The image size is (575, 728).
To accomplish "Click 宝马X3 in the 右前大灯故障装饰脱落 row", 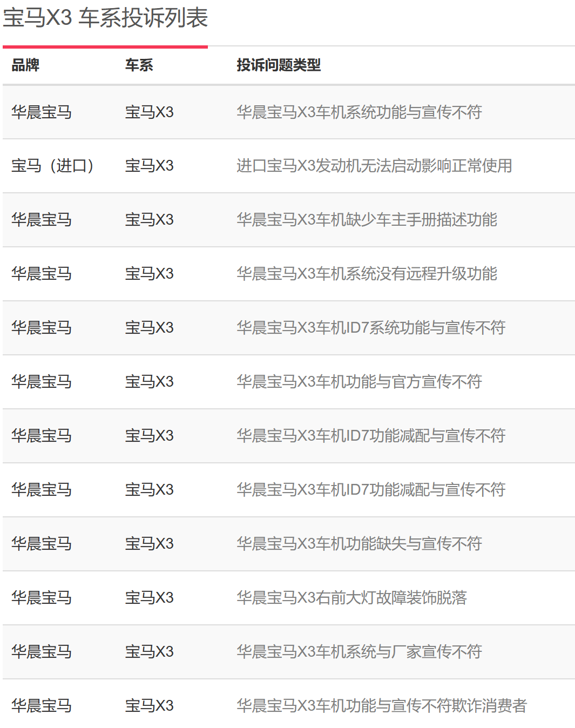I will point(150,598).
